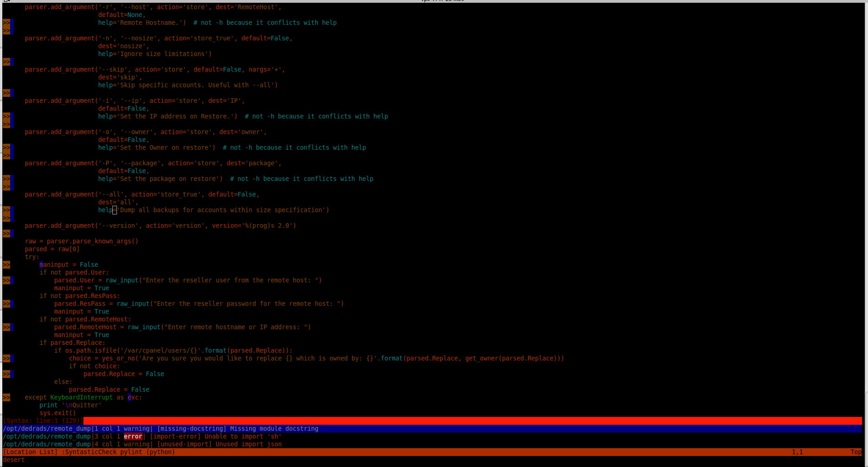Click the warning sign beside 'Remote Hostname.' help line
The width and height of the screenshot is (868, 467).
[6, 23]
